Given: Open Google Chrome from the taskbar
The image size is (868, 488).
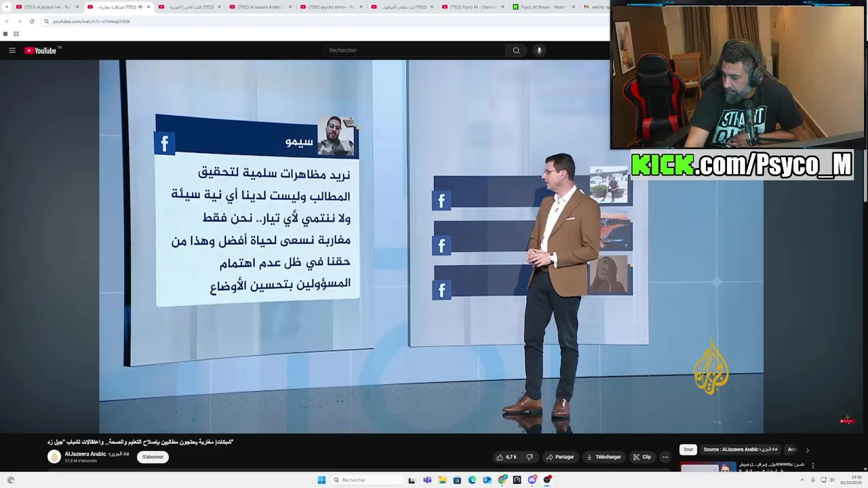Looking at the screenshot, I should click(x=502, y=480).
